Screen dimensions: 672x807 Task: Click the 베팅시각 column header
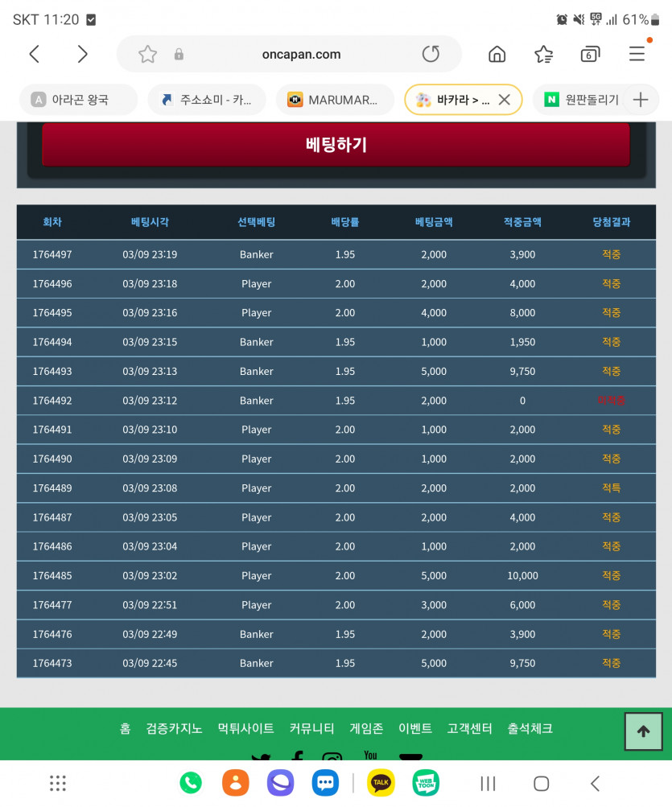(x=150, y=222)
